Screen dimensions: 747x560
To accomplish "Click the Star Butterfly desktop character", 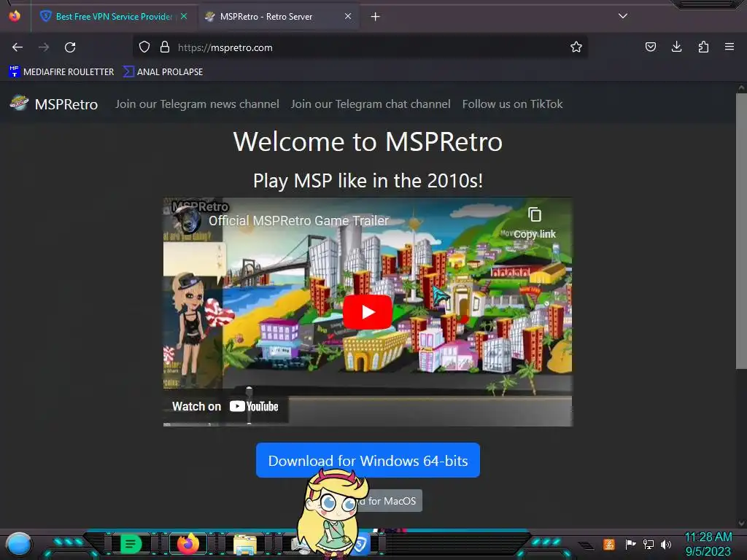I will [333, 513].
